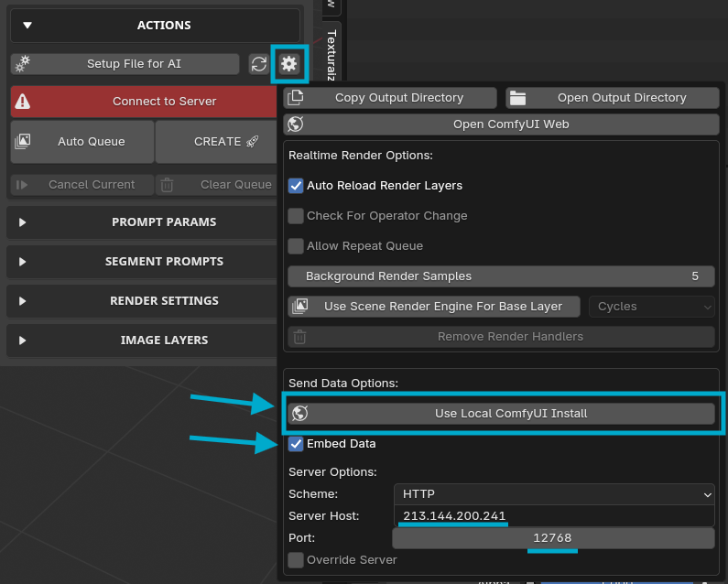The image size is (728, 584).
Task: Click the sparkle icon on Setup File for AI
Action: coord(22,64)
